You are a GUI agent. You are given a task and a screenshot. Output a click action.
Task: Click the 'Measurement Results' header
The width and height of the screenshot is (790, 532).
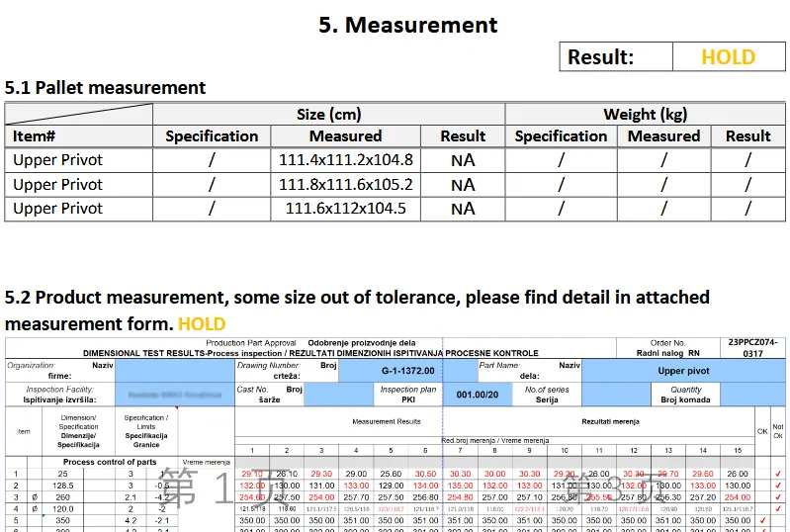pyautogui.click(x=387, y=421)
